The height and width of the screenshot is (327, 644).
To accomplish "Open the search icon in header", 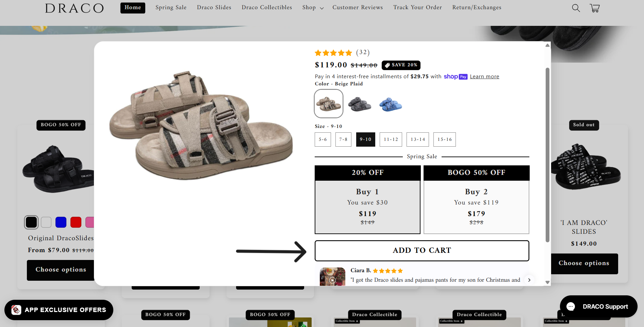I will coord(576,8).
